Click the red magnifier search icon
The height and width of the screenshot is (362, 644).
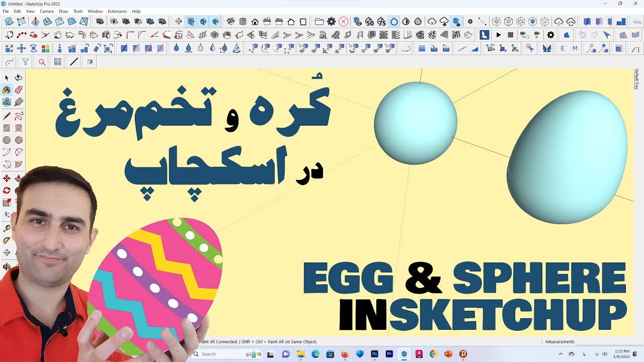coord(42,62)
